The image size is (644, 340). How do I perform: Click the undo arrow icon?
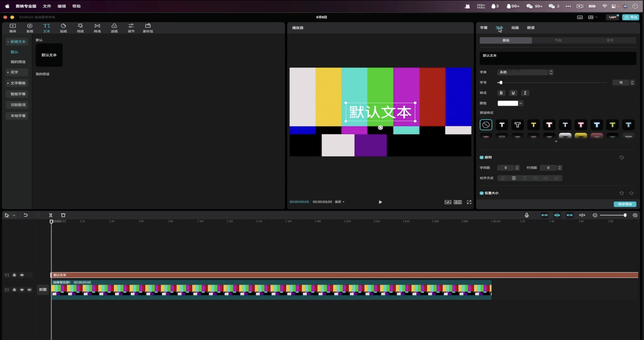[26, 215]
